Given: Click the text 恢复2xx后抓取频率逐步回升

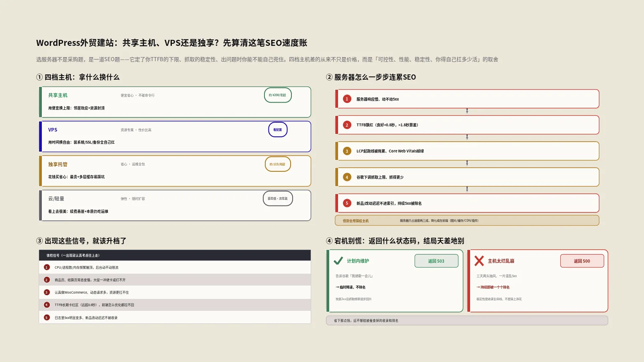Looking at the screenshot, I should tap(353, 299).
